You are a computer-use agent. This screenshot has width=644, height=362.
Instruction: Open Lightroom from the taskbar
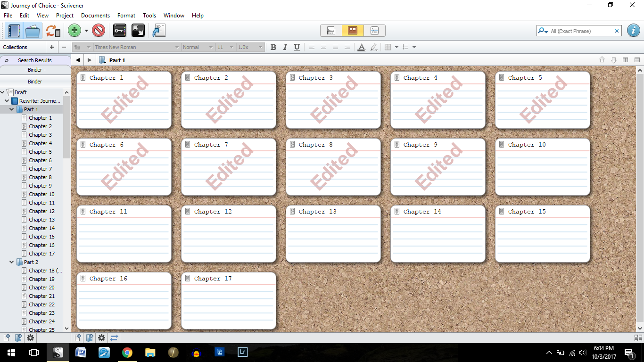coord(242,352)
